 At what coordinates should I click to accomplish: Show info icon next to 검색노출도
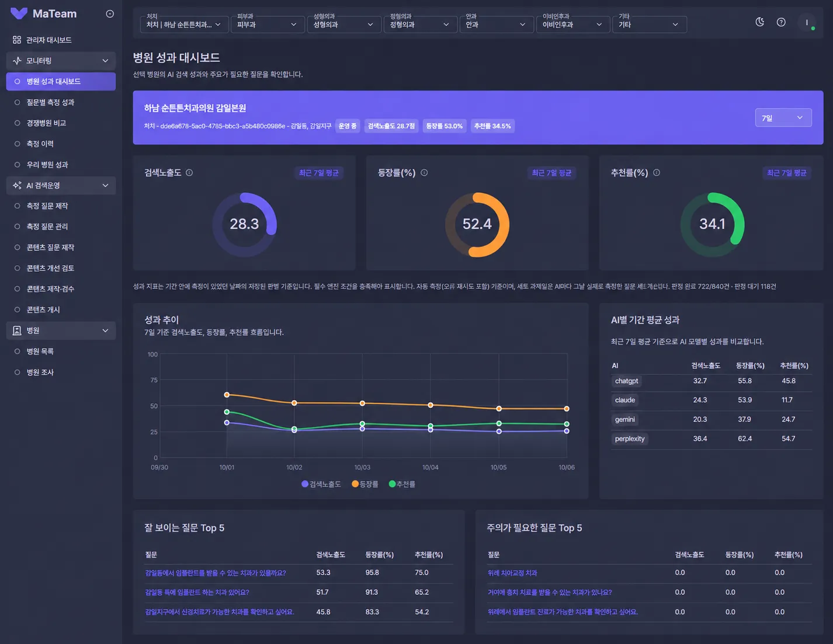tap(189, 173)
